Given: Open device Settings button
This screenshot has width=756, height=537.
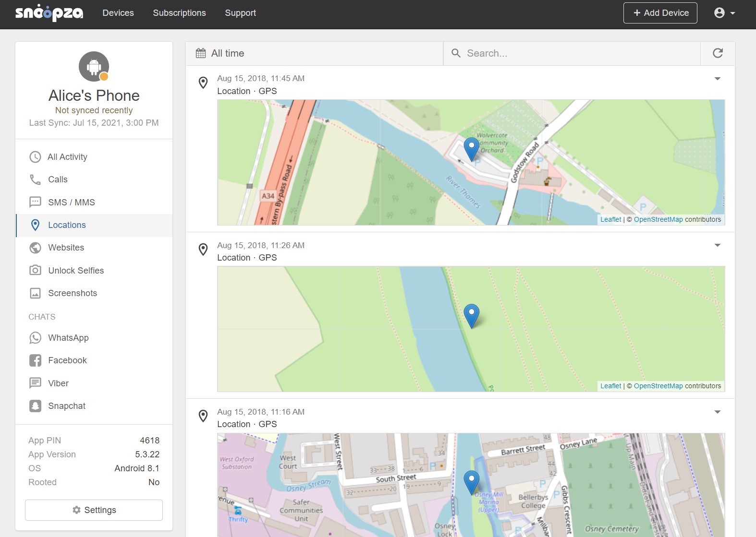Looking at the screenshot, I should (x=94, y=510).
